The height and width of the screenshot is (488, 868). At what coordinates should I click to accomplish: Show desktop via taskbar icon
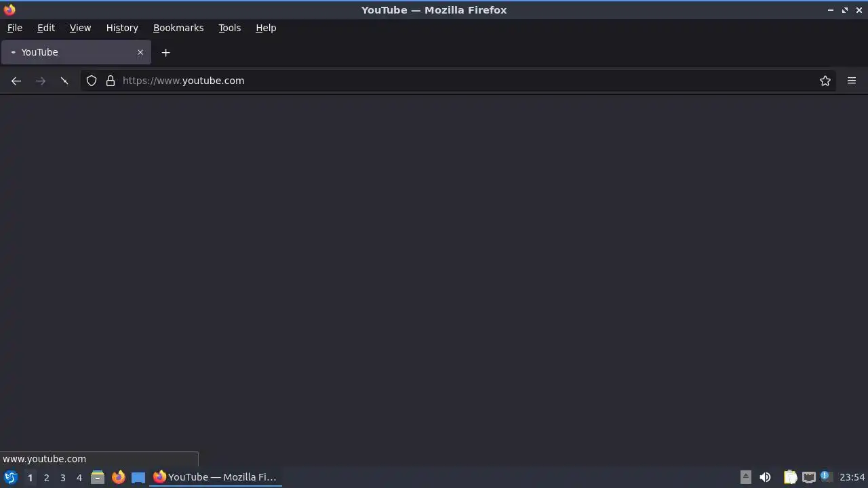point(138,477)
